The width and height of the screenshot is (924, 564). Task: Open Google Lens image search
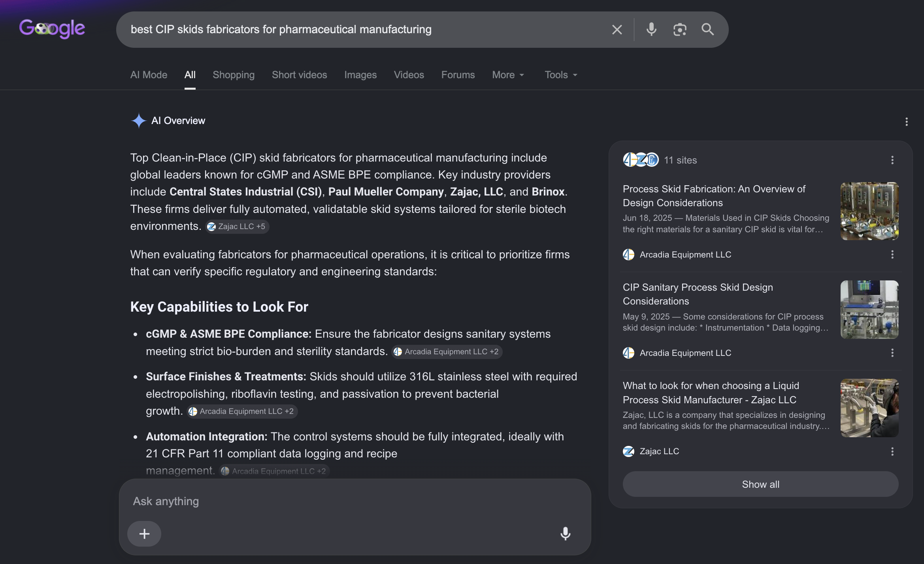(680, 30)
